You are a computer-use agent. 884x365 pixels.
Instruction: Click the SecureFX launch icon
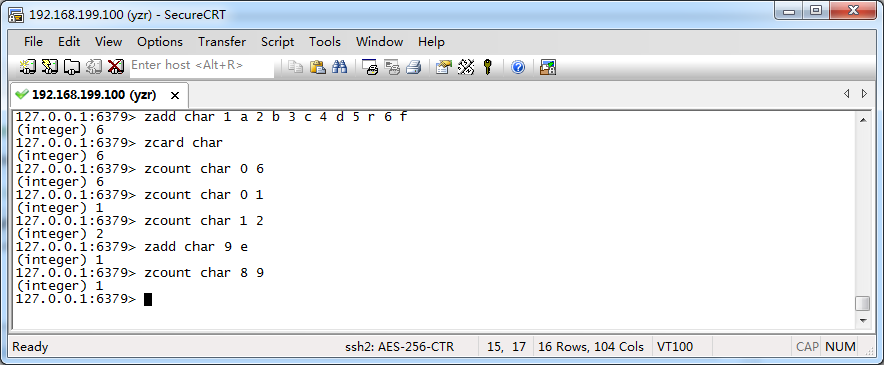[x=548, y=67]
